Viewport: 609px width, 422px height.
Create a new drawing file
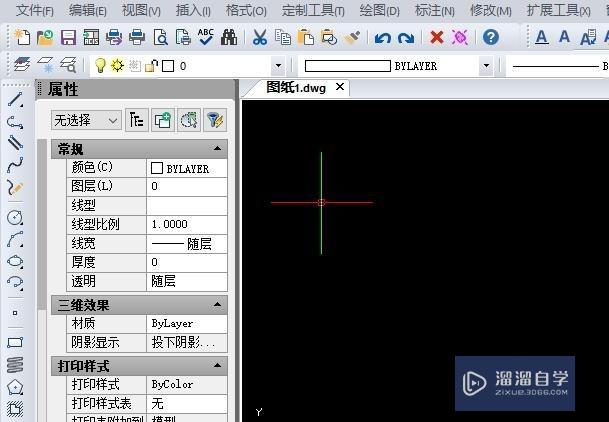[x=22, y=37]
